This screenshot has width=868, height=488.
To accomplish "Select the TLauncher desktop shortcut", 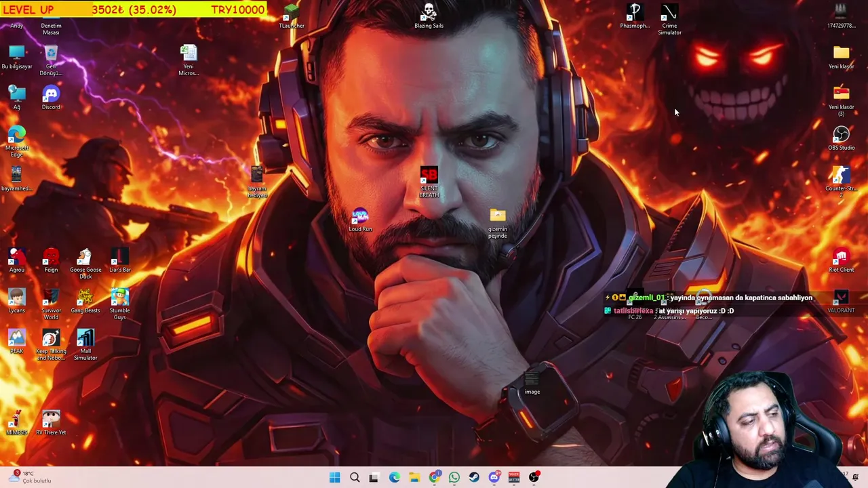I will point(292,17).
